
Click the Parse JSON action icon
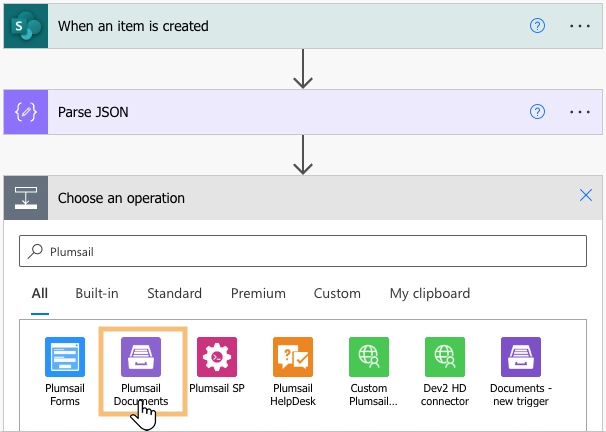(25, 112)
